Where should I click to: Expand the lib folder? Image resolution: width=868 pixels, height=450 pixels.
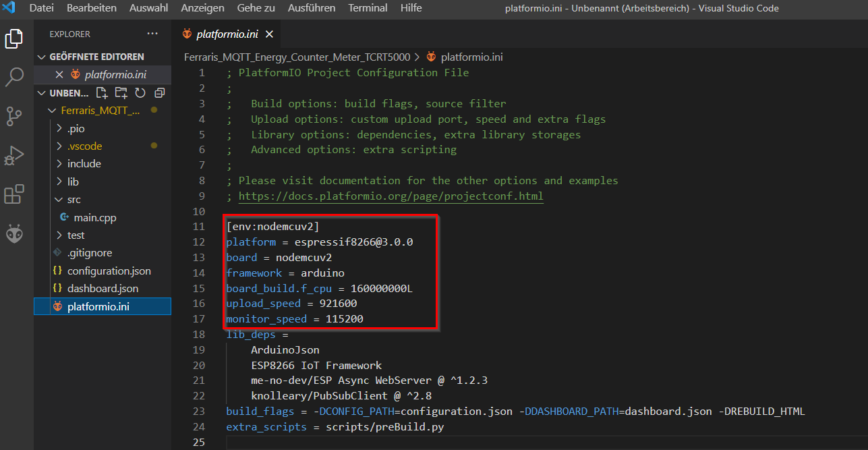click(x=59, y=181)
